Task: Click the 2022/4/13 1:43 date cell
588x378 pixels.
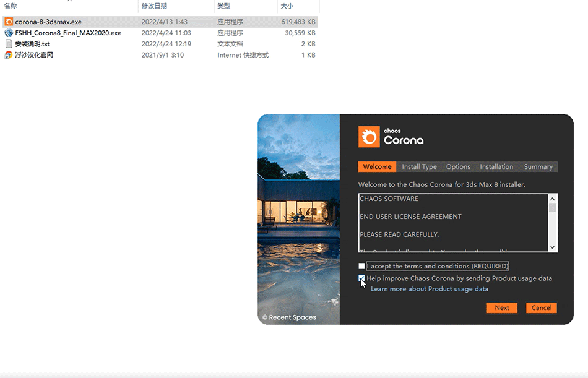Action: pyautogui.click(x=164, y=22)
